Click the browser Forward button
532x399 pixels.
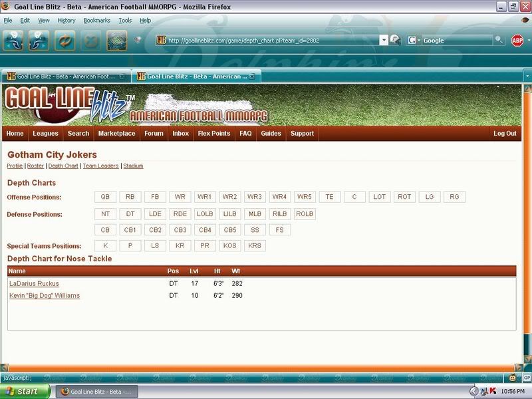39,41
